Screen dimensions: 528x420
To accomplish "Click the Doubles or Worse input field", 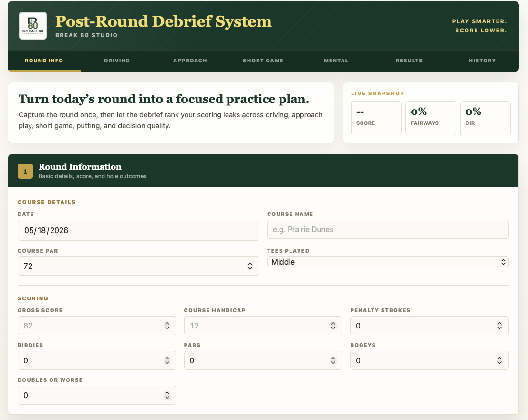I will point(97,395).
